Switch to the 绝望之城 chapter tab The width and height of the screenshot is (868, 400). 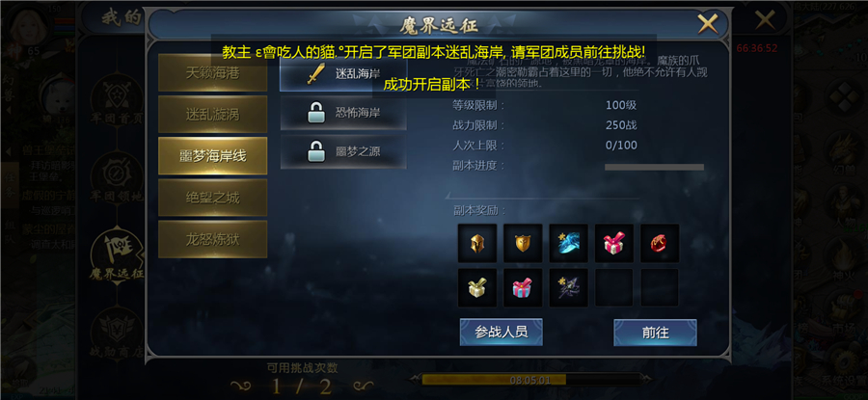click(x=212, y=198)
